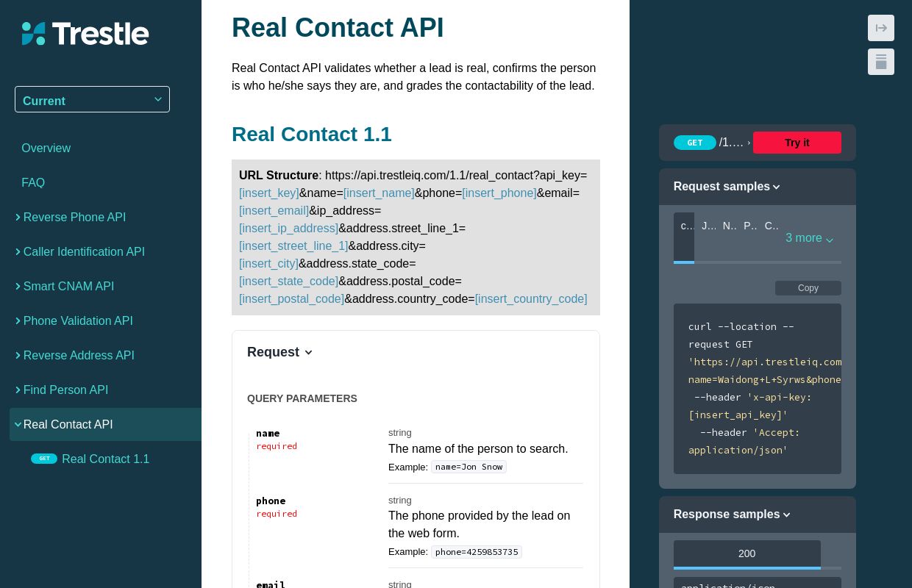This screenshot has height=588, width=912.
Task: Click the endpoint path '/1.…' text
Action: pyautogui.click(x=732, y=143)
